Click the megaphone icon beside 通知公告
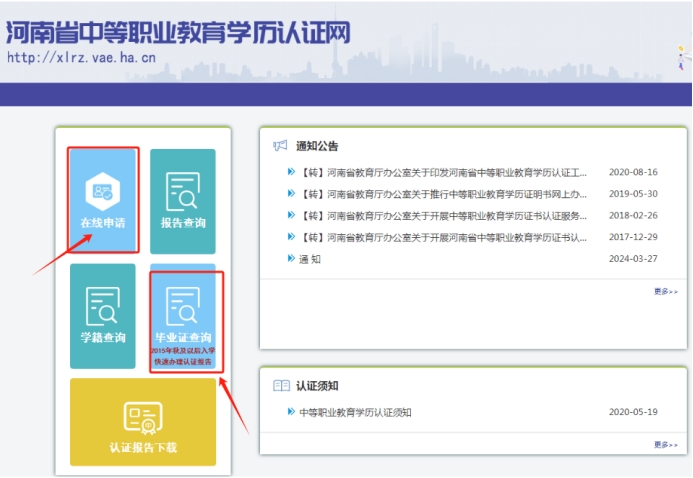The width and height of the screenshot is (693, 478). tap(280, 146)
